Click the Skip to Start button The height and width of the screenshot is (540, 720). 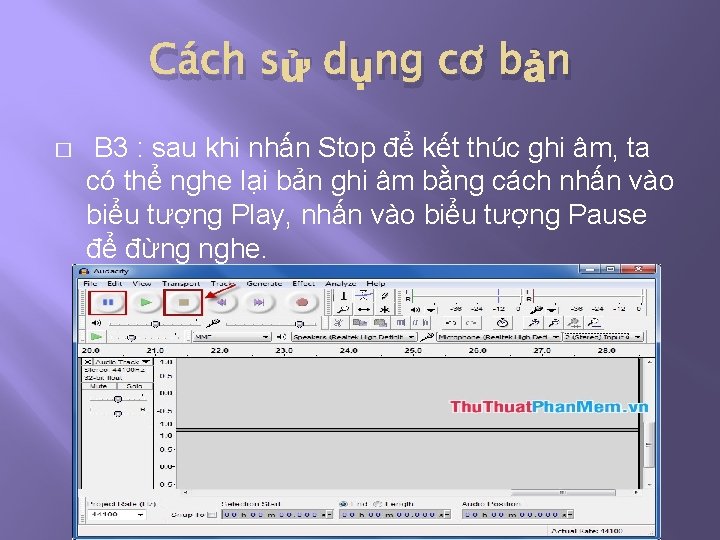(222, 302)
